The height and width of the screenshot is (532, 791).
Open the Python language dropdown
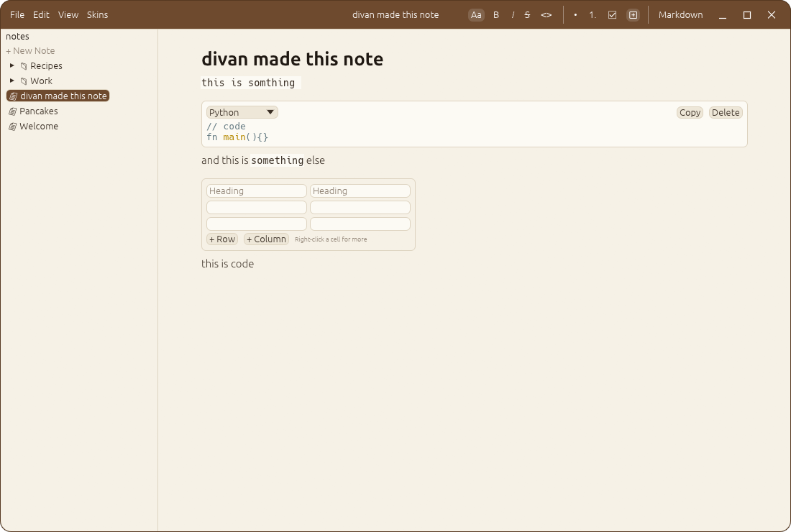242,112
